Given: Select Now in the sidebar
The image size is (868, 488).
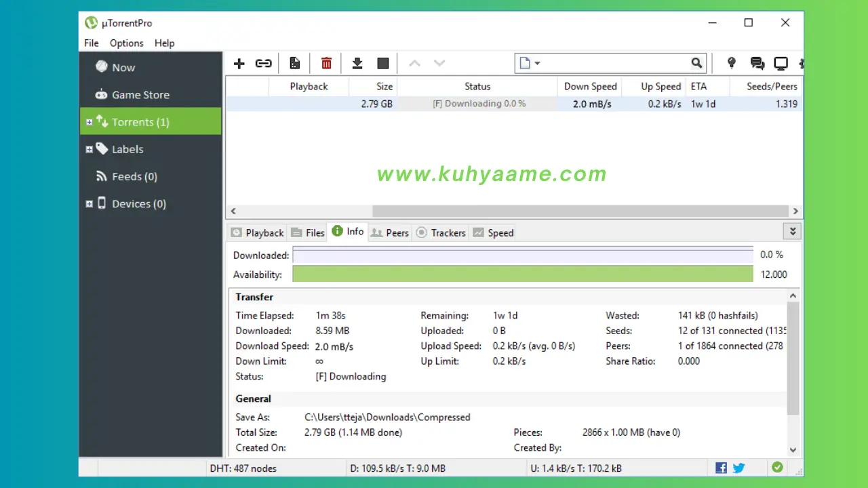Looking at the screenshot, I should (151, 67).
